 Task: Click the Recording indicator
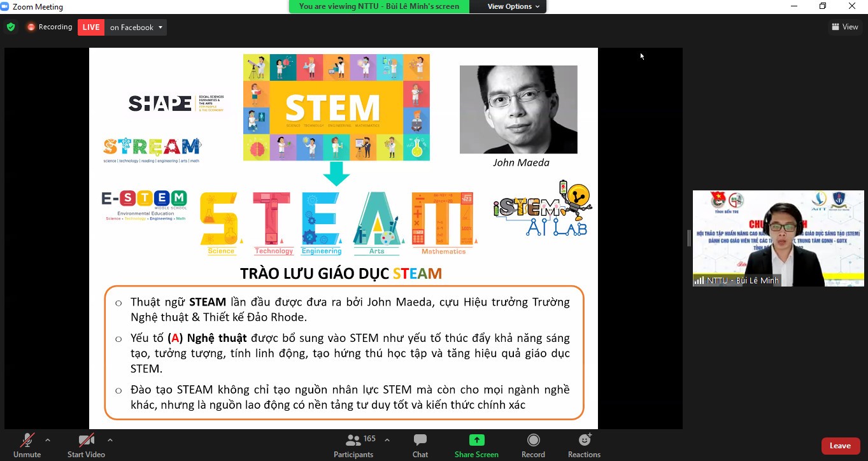[x=50, y=27]
